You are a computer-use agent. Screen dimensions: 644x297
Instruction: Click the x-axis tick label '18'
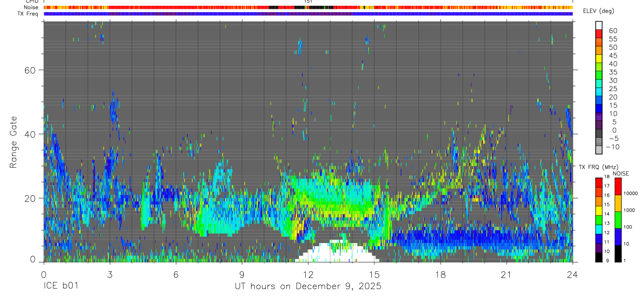pyautogui.click(x=440, y=274)
